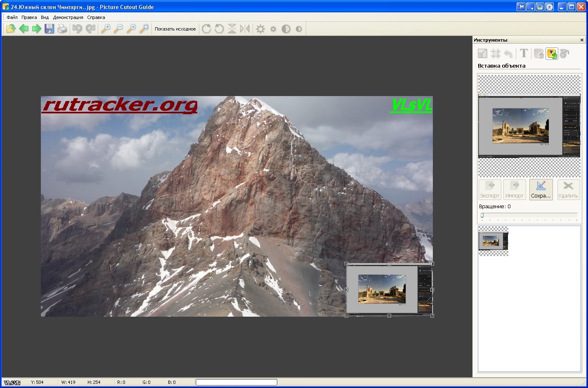Click the Импорт button
This screenshot has width=588, height=388.
point(515,190)
